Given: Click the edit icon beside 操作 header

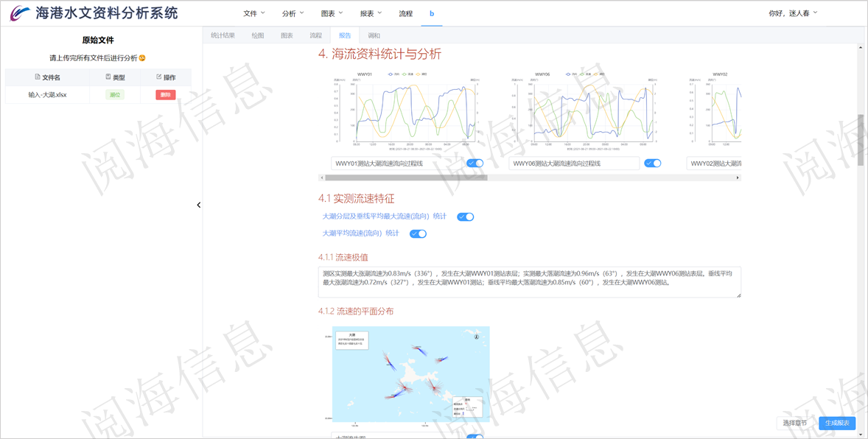Looking at the screenshot, I should pos(158,77).
